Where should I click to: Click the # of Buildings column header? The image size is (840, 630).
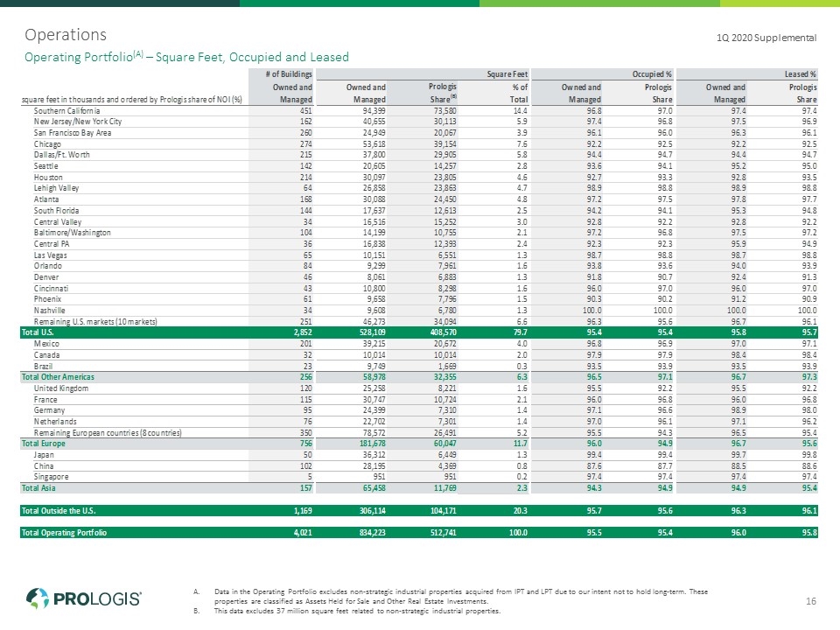click(x=289, y=73)
